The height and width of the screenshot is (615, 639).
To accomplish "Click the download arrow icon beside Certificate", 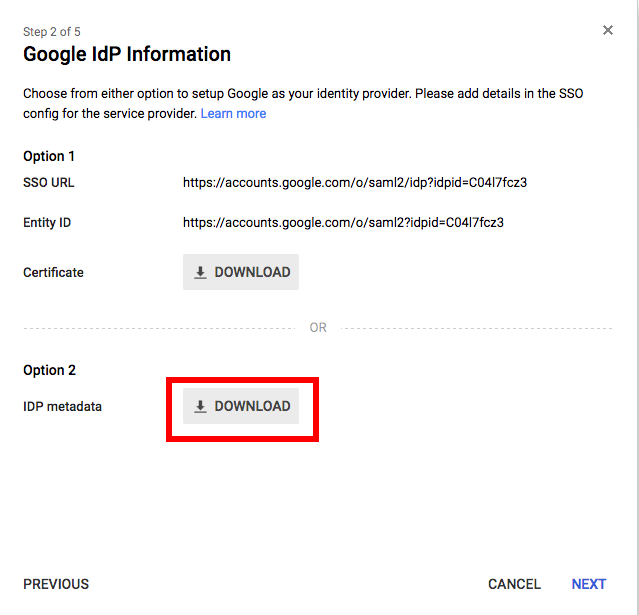I will coord(200,272).
